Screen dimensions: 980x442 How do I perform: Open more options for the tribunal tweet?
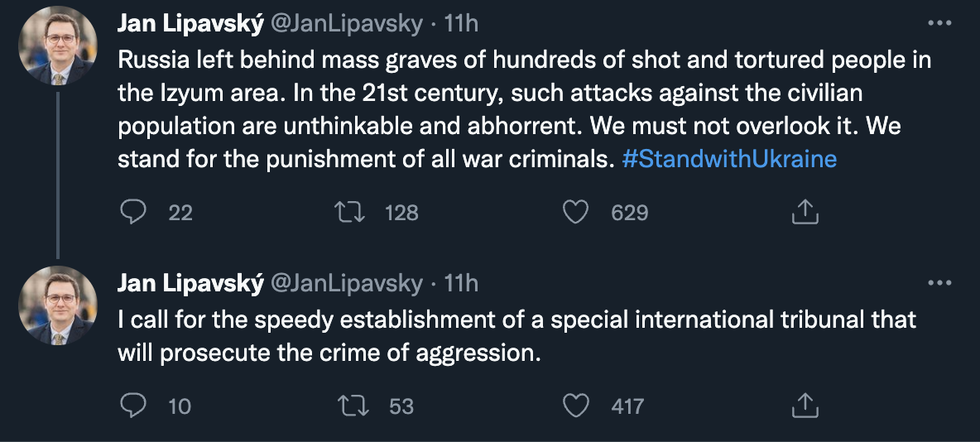pos(939,284)
